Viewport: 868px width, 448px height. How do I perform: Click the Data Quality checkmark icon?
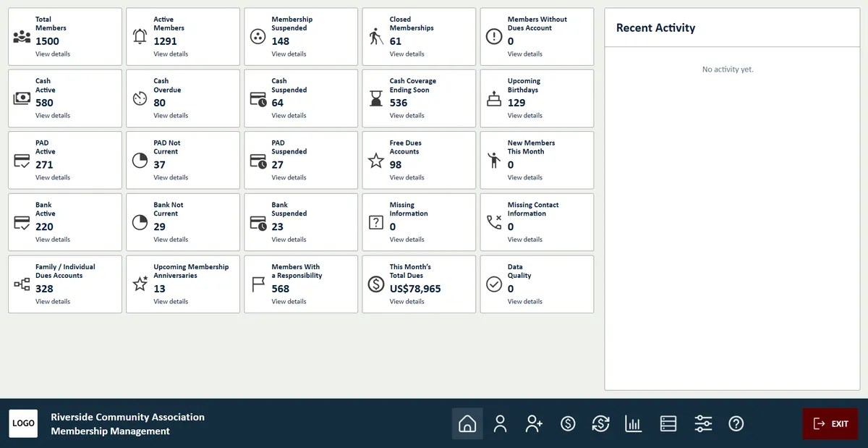click(494, 284)
